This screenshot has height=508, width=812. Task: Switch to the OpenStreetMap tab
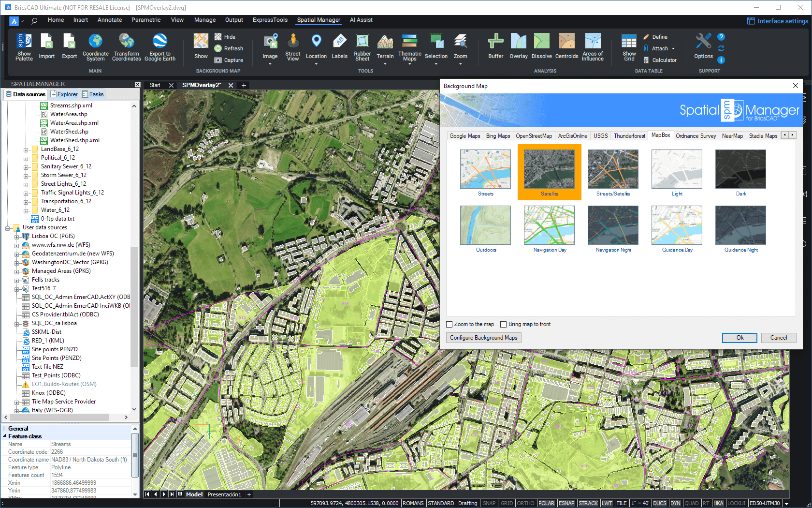[534, 136]
